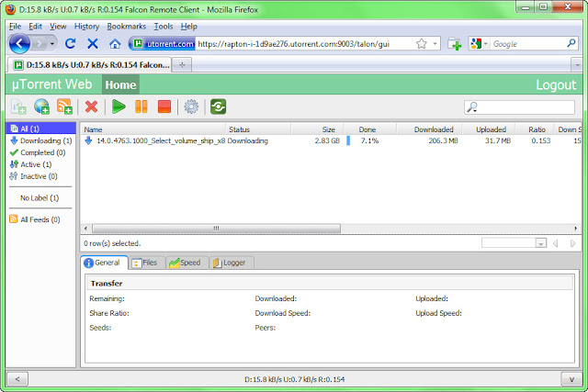The width and height of the screenshot is (588, 392).
Task: Sort by the Ratio column header
Action: point(534,129)
